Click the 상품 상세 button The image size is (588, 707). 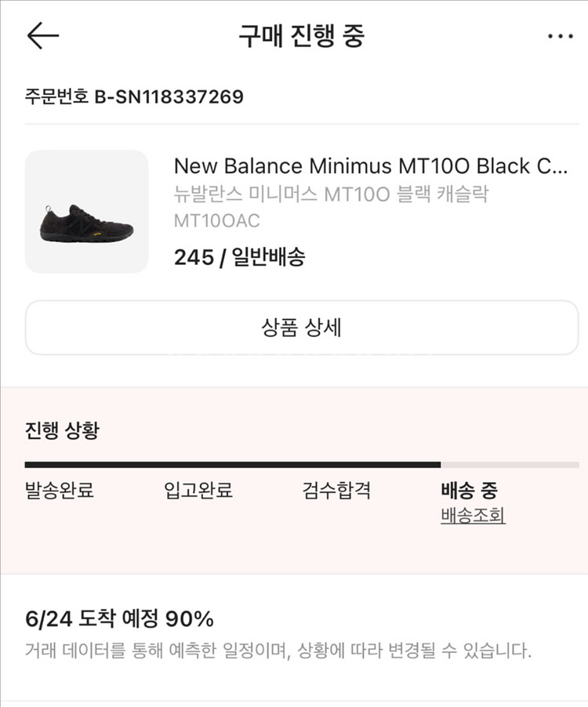302,328
